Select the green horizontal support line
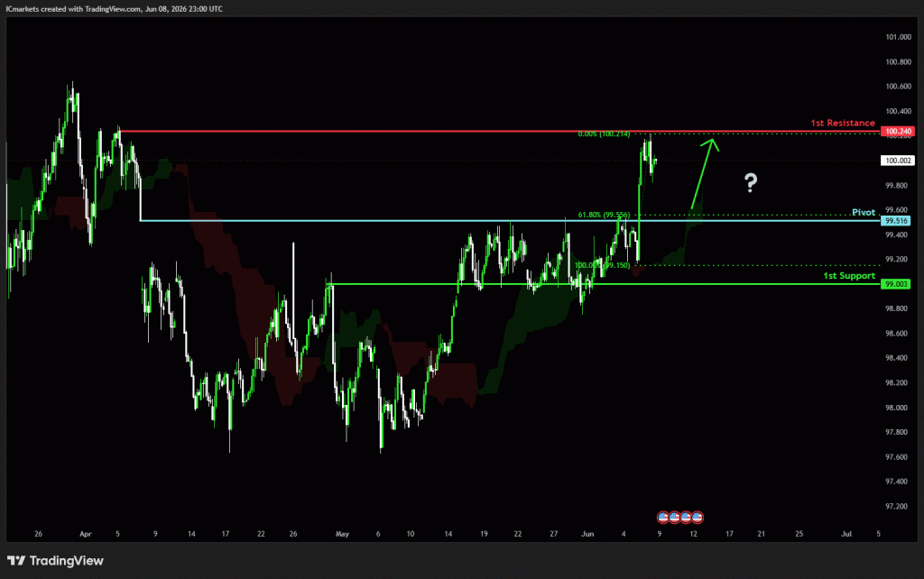Screen dimensions: 924x579 pyautogui.click(x=604, y=284)
